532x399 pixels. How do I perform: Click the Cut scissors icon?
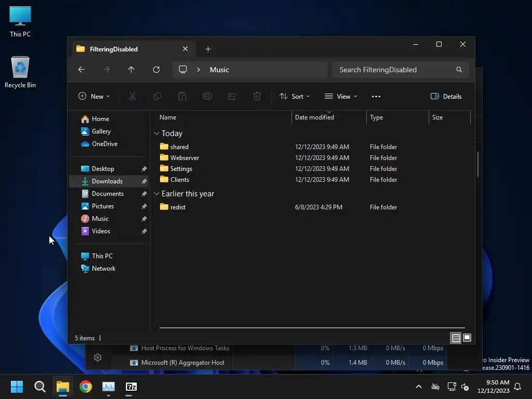coord(132,96)
